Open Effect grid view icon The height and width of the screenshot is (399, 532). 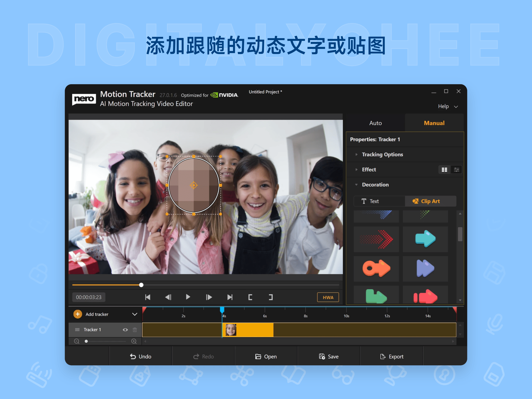(444, 169)
